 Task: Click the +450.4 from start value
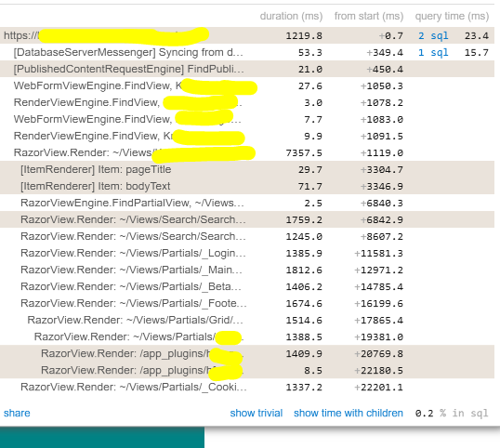[385, 69]
